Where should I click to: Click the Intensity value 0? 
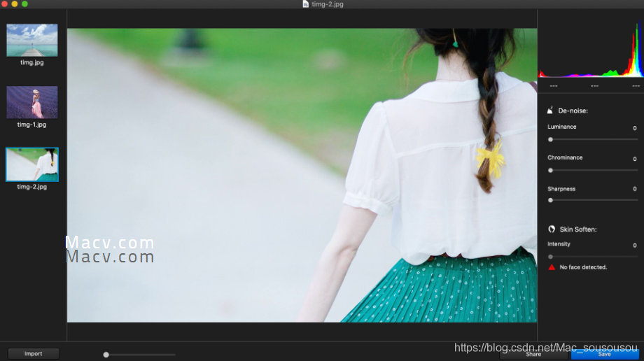tap(635, 245)
